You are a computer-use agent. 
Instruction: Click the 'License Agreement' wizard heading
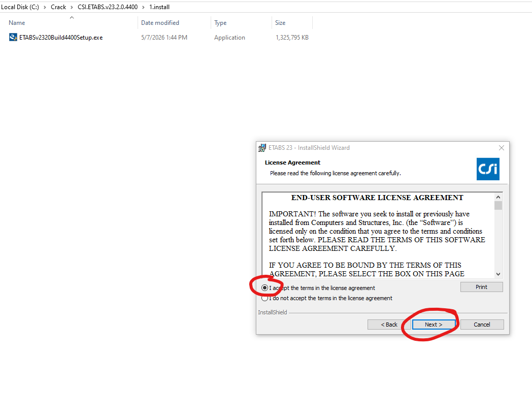[x=292, y=163]
